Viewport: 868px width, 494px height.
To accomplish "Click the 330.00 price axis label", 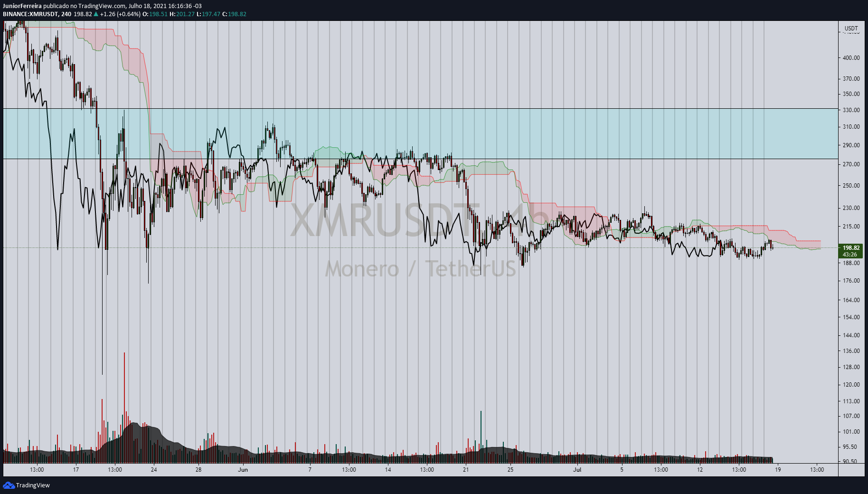I will (851, 110).
